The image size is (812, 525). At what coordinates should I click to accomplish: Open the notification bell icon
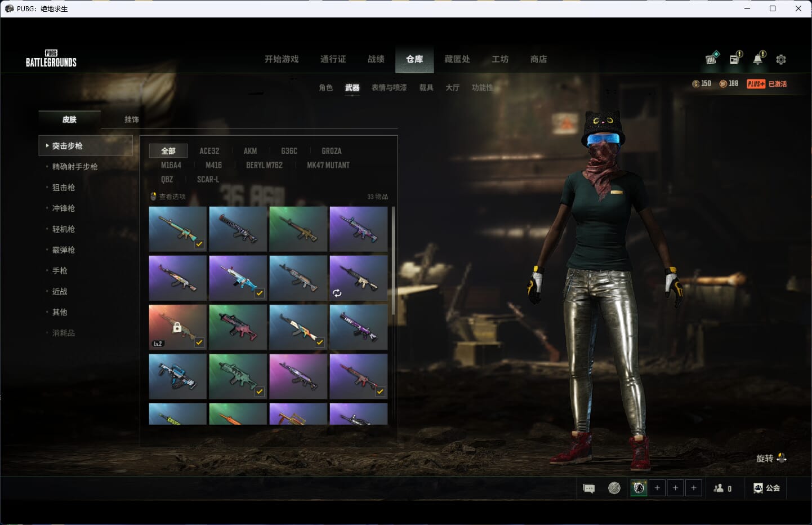click(759, 58)
